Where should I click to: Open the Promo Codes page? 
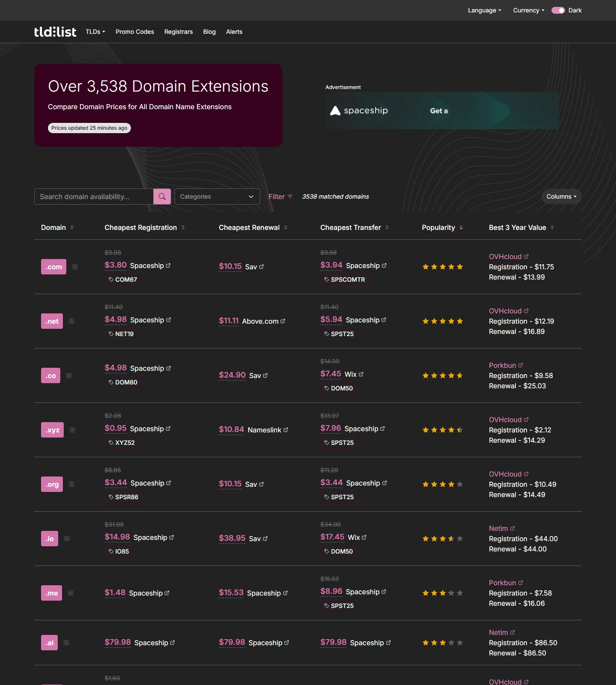click(135, 32)
